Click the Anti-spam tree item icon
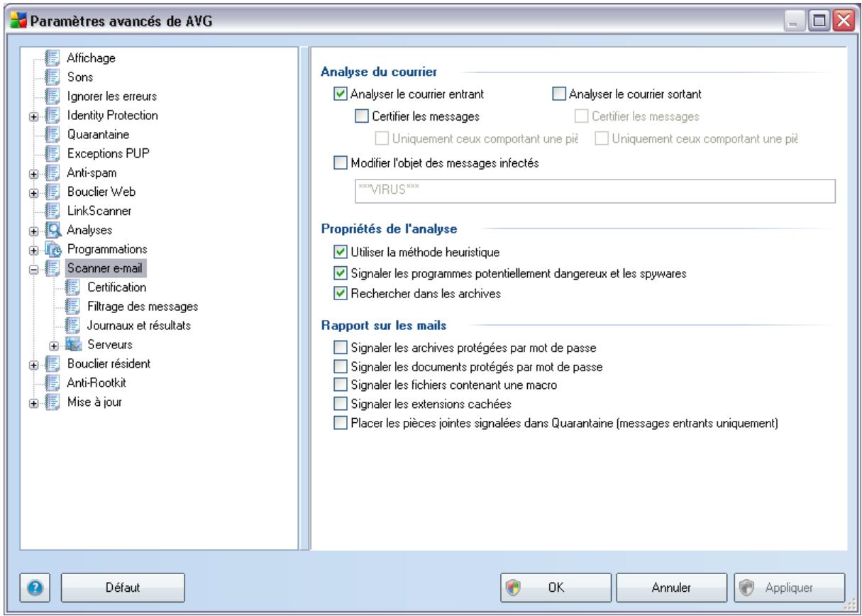The image size is (862, 616). coord(51,172)
